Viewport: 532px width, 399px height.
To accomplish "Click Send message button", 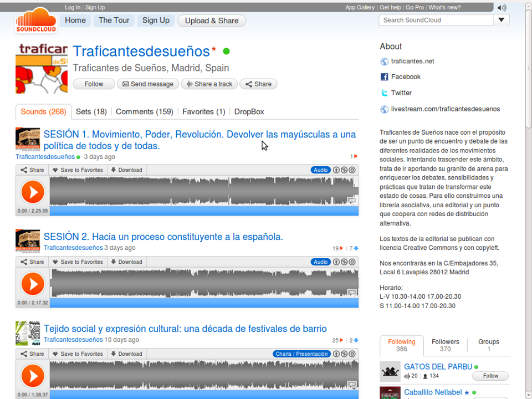I will [x=148, y=84].
